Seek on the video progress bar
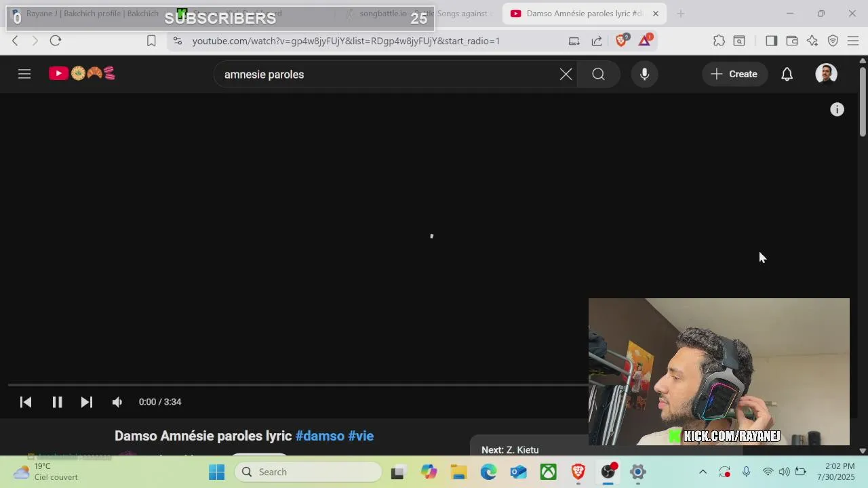This screenshot has height=488, width=868. (298, 385)
